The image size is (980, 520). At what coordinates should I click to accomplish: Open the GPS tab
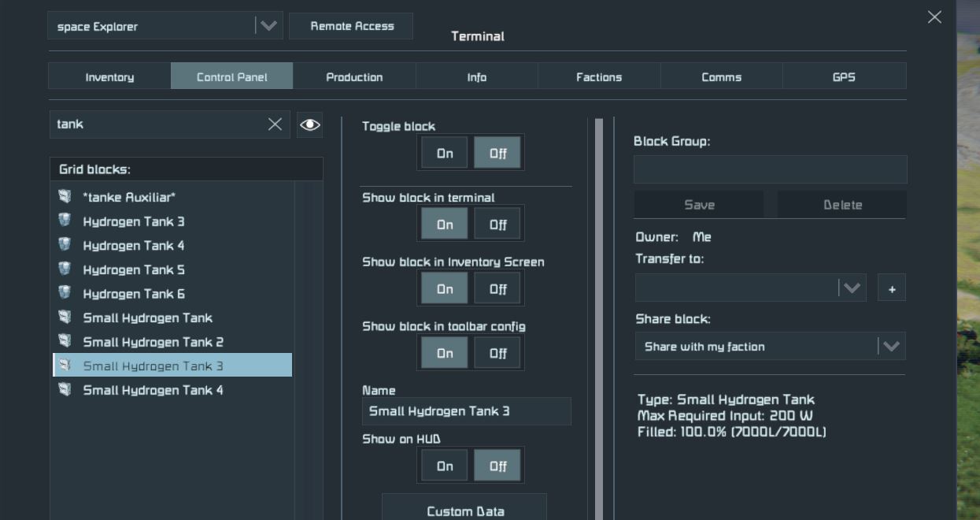click(843, 76)
